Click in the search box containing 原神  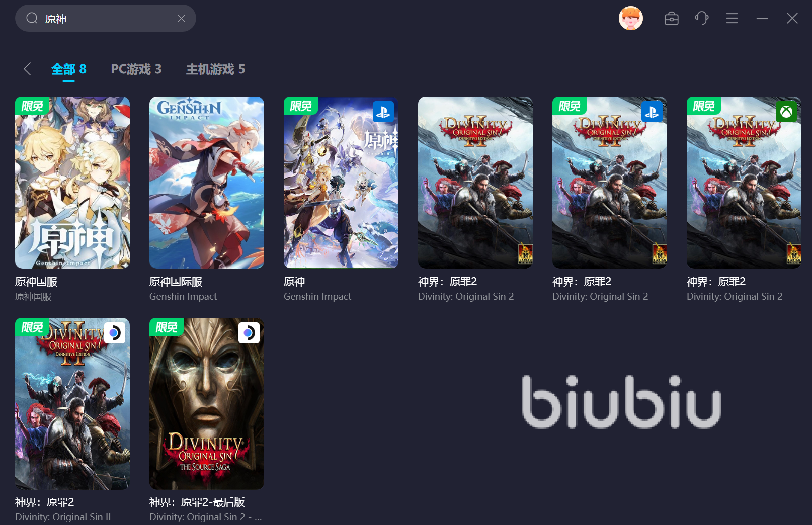(x=106, y=19)
